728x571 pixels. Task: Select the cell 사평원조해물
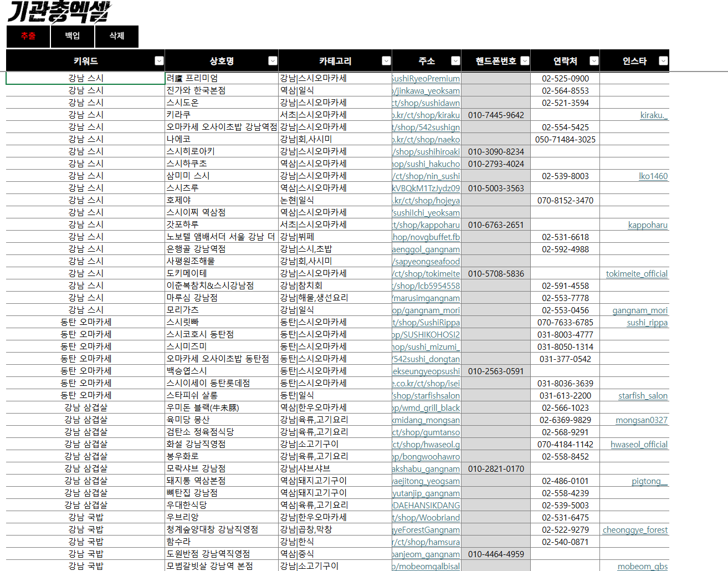(222, 261)
